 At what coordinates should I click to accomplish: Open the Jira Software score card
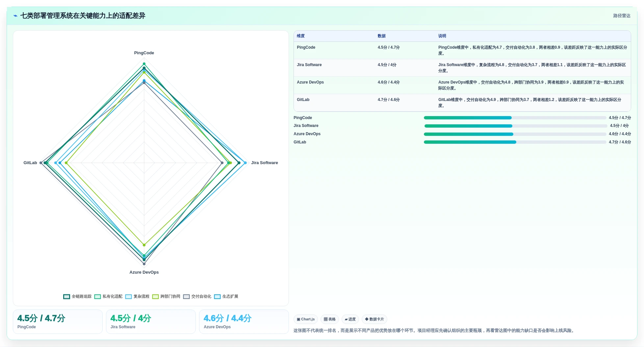point(151,322)
